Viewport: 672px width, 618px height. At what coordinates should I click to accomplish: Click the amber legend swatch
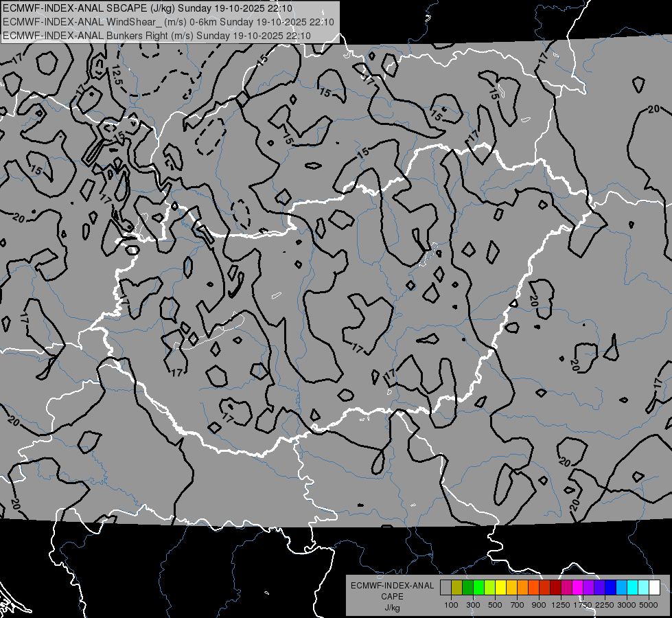pos(511,588)
